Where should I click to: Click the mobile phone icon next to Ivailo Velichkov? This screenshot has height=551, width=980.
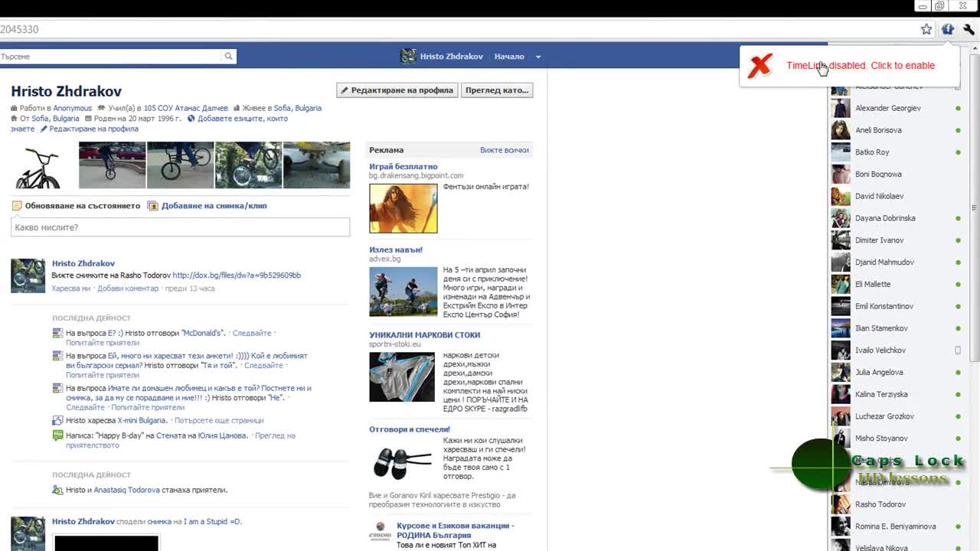(958, 350)
